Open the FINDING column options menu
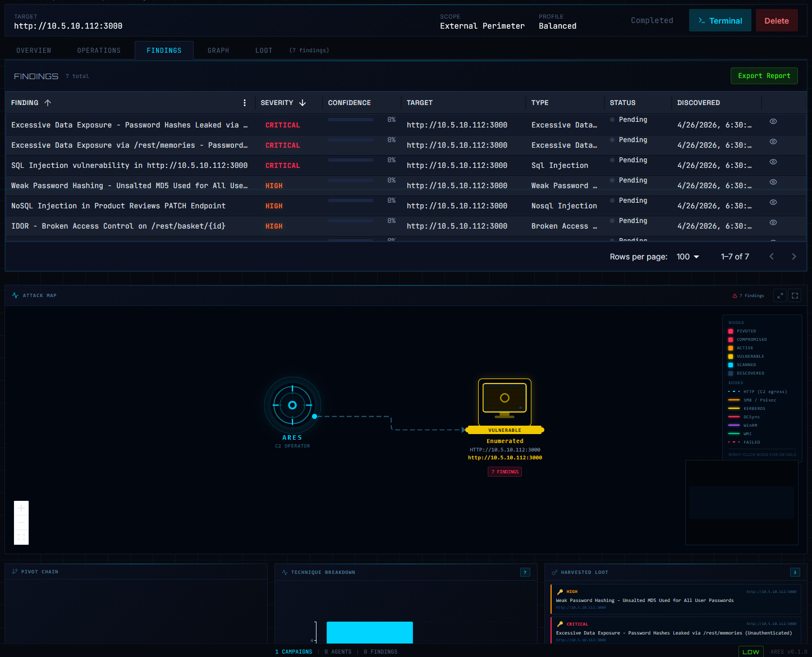The image size is (812, 657). click(x=245, y=103)
